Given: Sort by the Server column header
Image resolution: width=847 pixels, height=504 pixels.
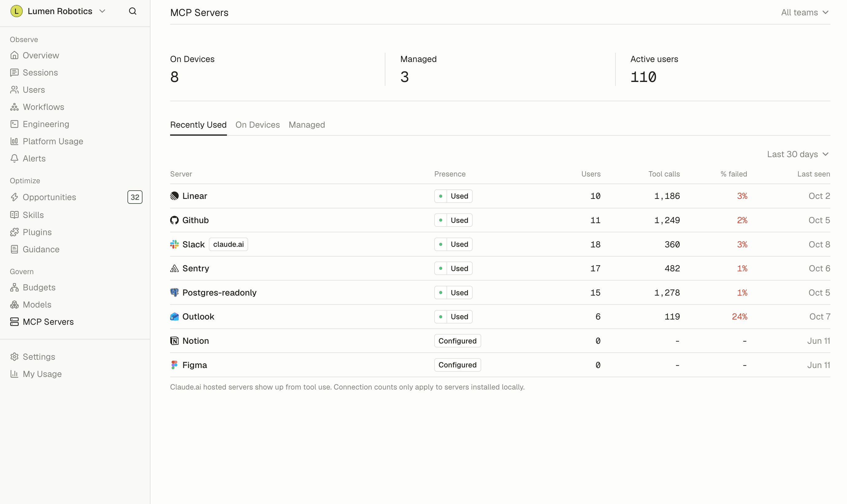Looking at the screenshot, I should pos(181,174).
